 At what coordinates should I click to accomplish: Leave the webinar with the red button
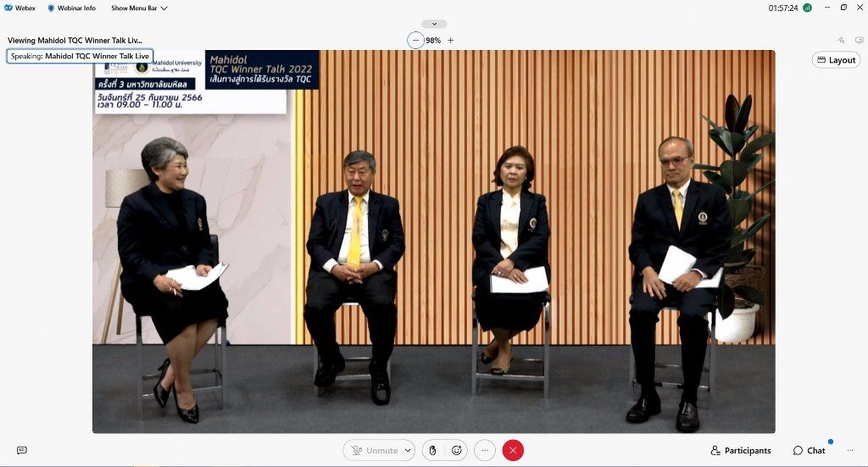[x=513, y=450]
